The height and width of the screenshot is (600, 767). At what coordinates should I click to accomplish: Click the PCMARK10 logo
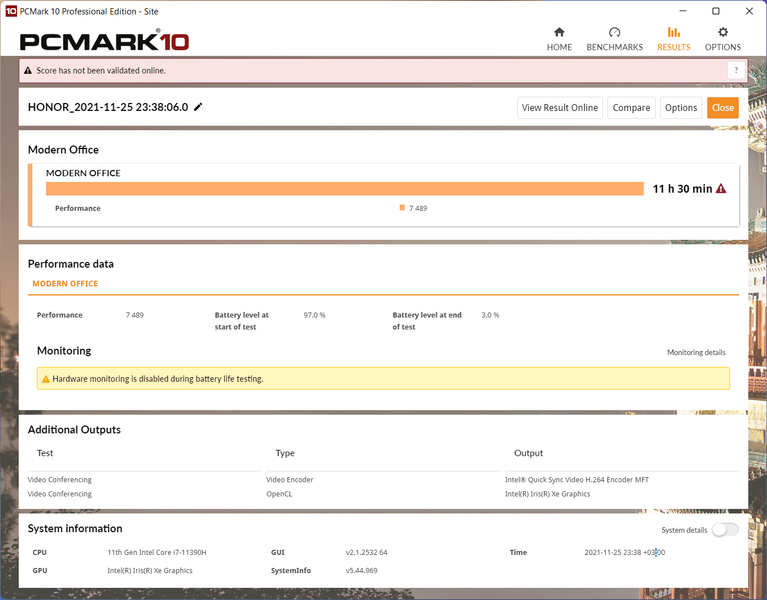104,41
